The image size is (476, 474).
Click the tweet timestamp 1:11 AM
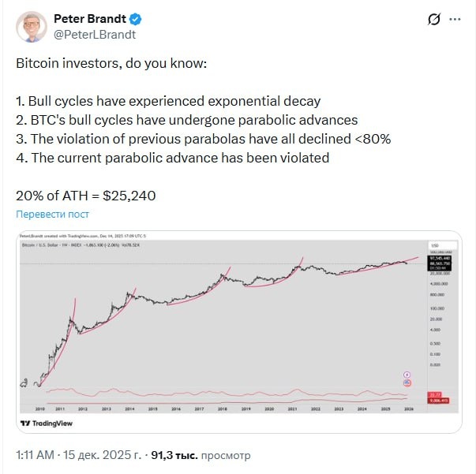[x=35, y=455]
